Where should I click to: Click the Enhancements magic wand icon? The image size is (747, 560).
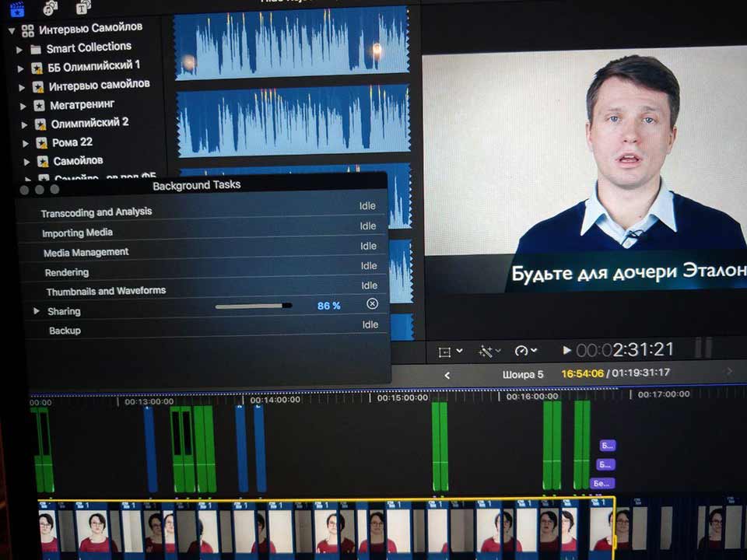pyautogui.click(x=486, y=352)
